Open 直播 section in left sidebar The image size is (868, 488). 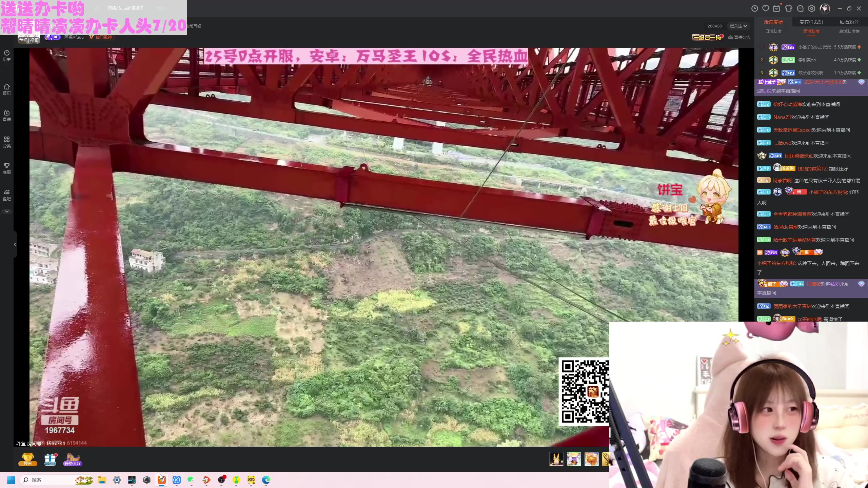click(x=7, y=116)
